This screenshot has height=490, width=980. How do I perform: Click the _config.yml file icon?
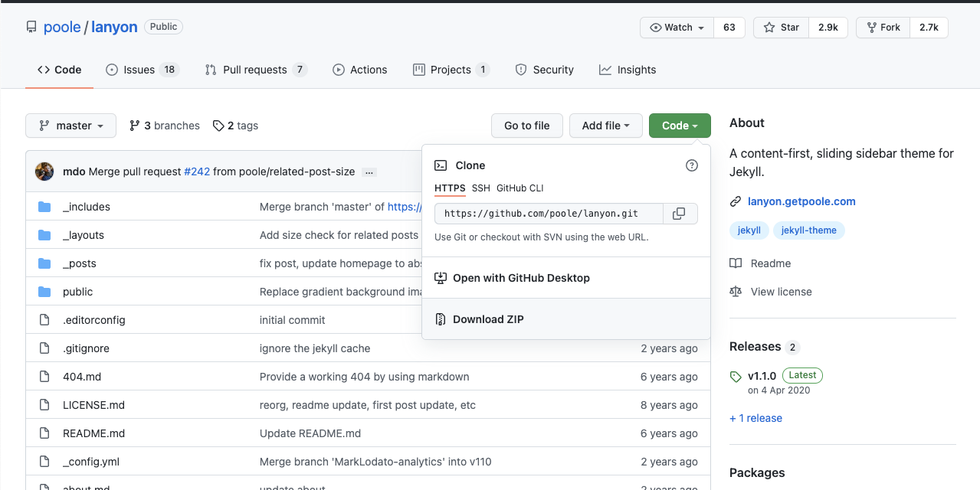pyautogui.click(x=44, y=462)
